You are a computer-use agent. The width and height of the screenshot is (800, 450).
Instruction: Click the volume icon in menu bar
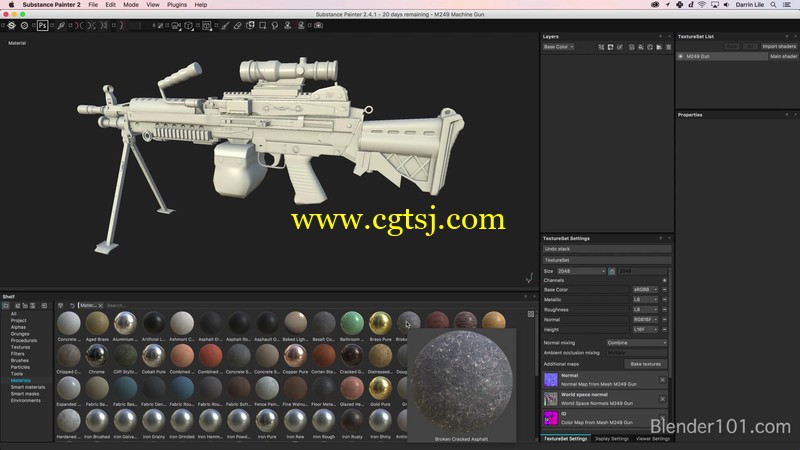(727, 5)
